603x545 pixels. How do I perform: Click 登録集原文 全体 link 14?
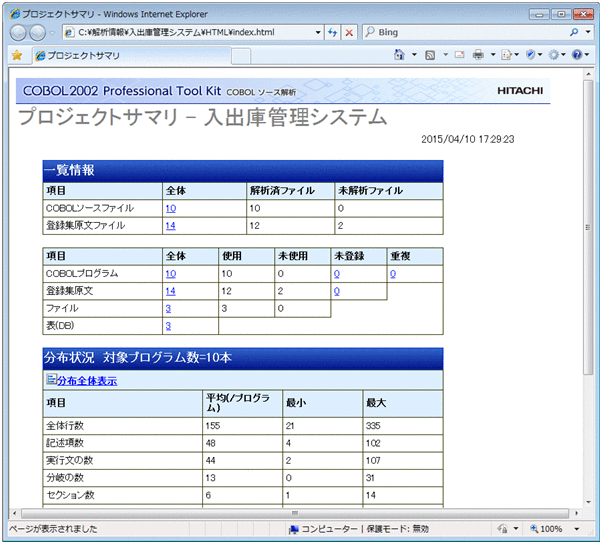coord(171,291)
